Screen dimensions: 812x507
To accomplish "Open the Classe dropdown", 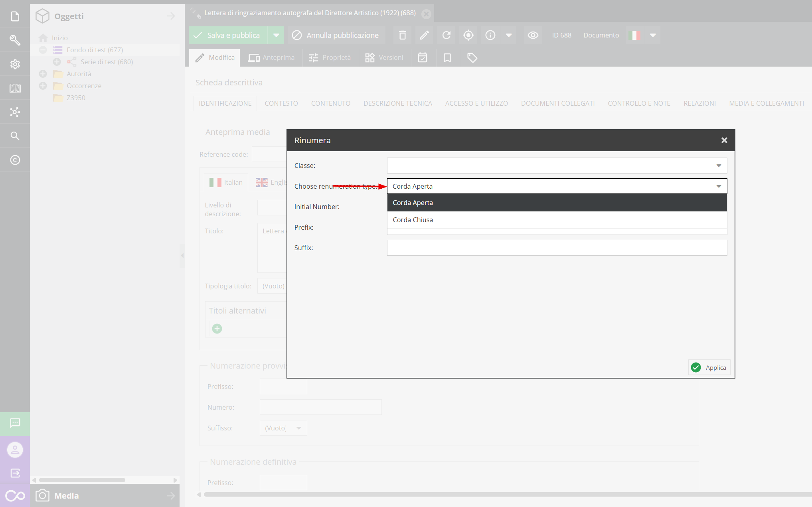I will point(557,166).
